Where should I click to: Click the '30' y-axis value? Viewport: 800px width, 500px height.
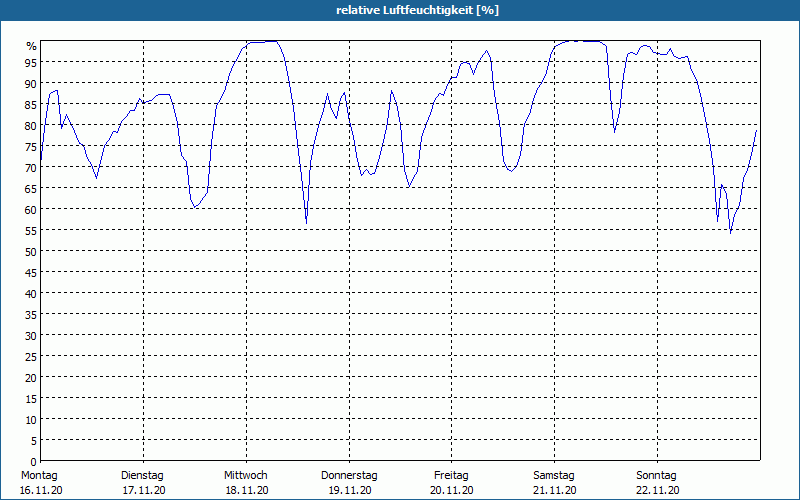click(31, 336)
